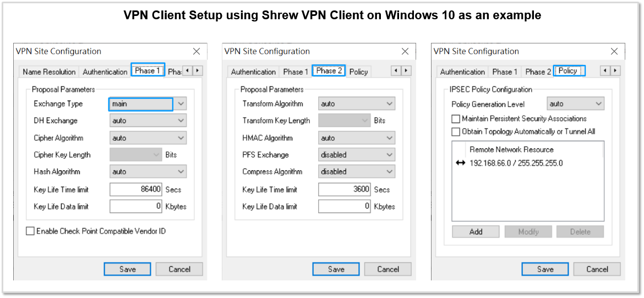Cancel the Phase 2 configuration window
The height and width of the screenshot is (298, 644).
click(x=388, y=269)
